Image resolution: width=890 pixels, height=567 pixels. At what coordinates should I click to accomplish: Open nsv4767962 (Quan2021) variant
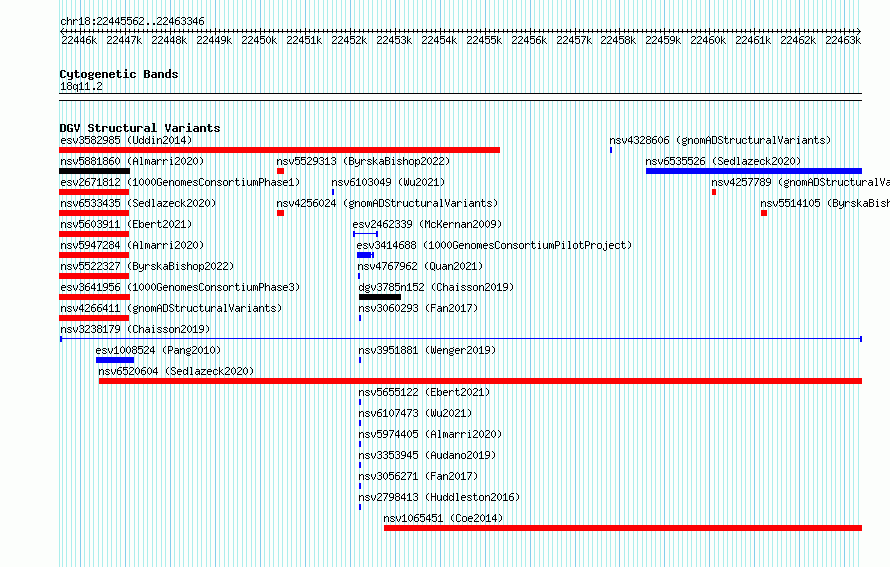click(x=420, y=266)
